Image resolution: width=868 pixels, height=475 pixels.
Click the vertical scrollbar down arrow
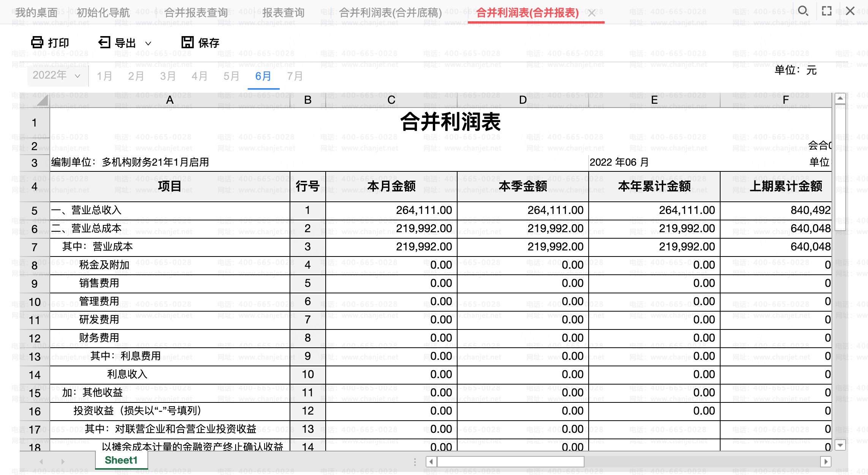(x=840, y=445)
